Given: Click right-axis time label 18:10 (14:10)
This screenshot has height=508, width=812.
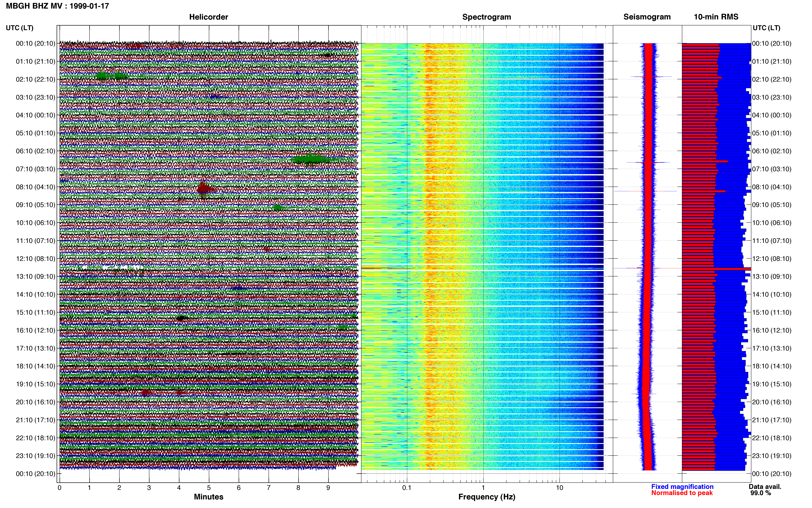Looking at the screenshot, I should (x=772, y=366).
